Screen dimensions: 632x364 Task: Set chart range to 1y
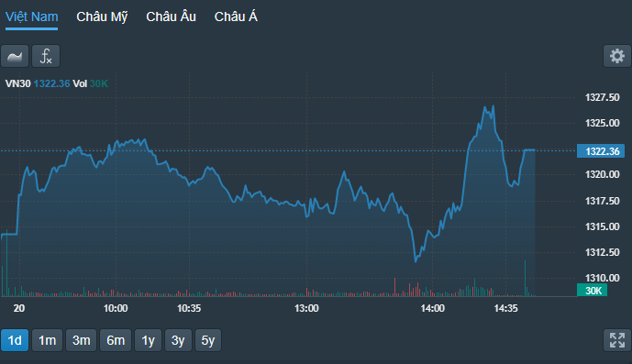[x=149, y=340]
